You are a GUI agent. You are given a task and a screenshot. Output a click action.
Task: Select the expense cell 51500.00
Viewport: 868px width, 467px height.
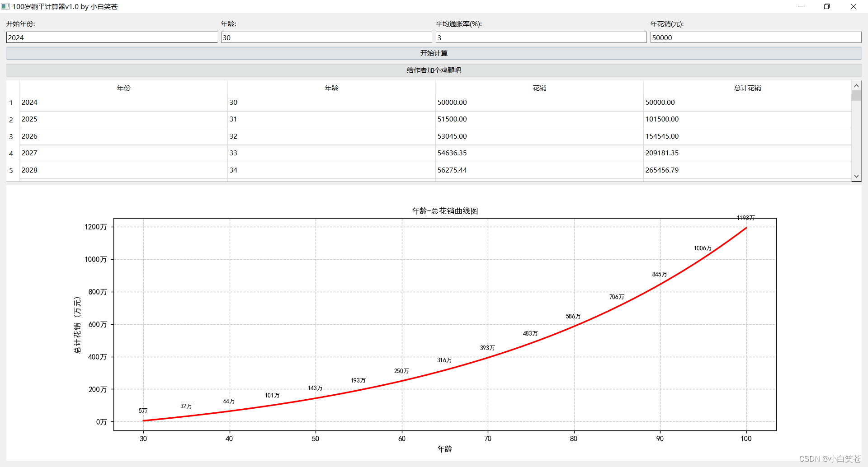[539, 119]
